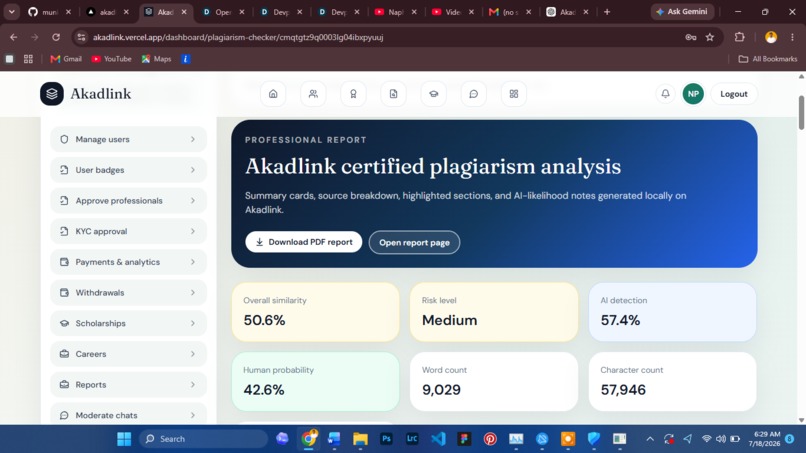The width and height of the screenshot is (806, 453).
Task: Expand User badges chevron
Action: (193, 170)
